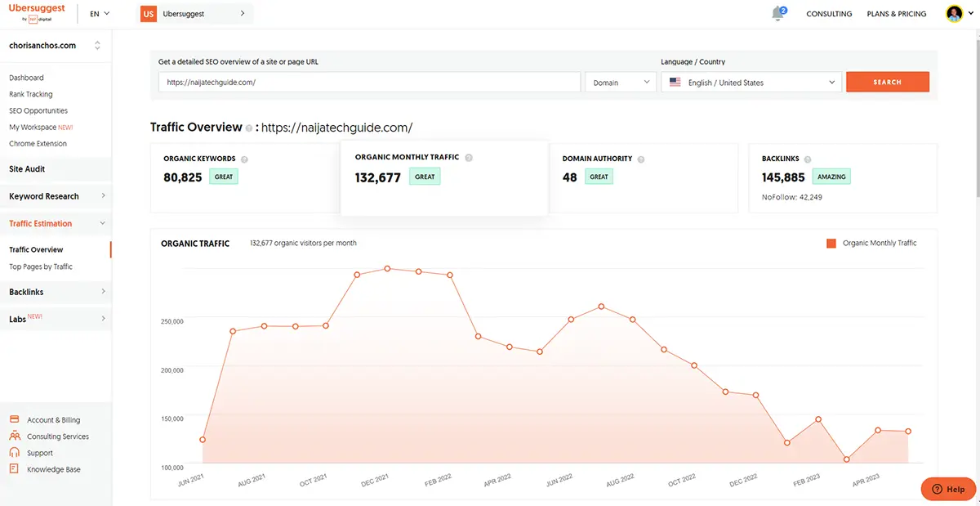
Task: Open the PLANS & PRICING link
Action: pyautogui.click(x=896, y=14)
